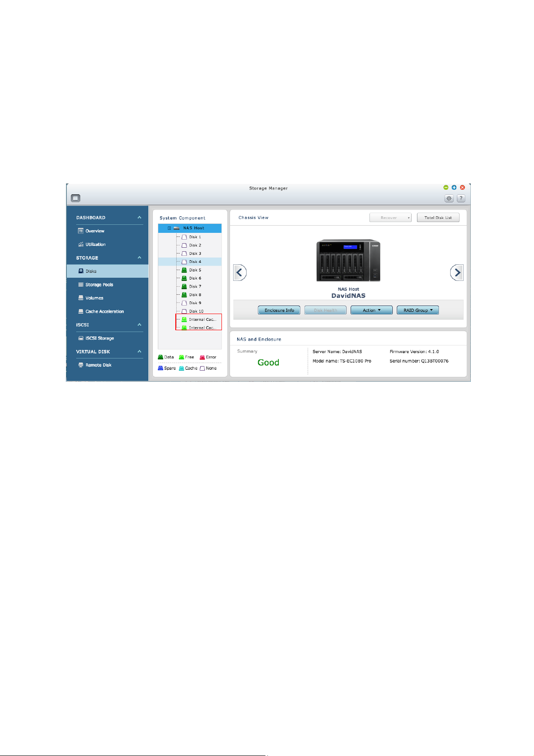Click the empty disk icon beside Disk 1
534x756 pixels.
tap(184, 237)
